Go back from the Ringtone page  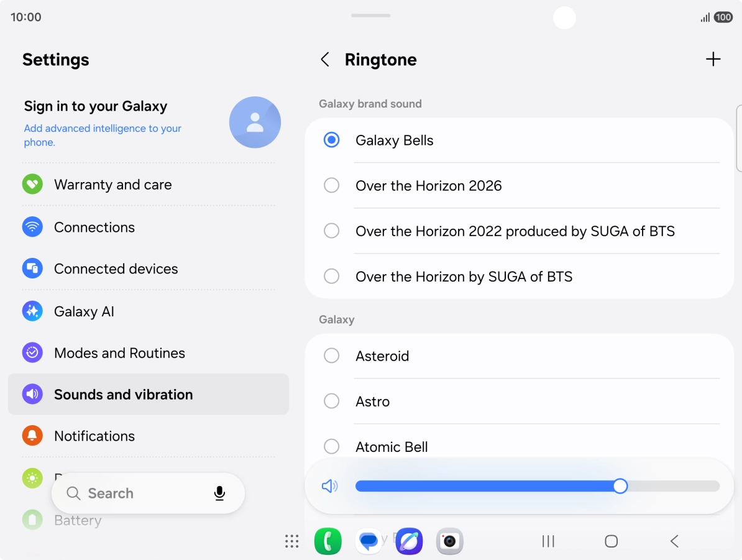(x=324, y=60)
